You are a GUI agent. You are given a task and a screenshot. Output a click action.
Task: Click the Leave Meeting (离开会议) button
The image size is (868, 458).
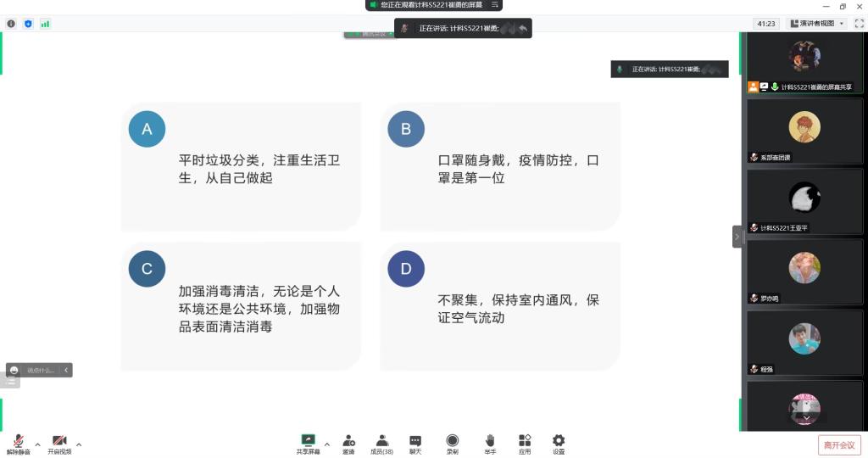pos(838,444)
